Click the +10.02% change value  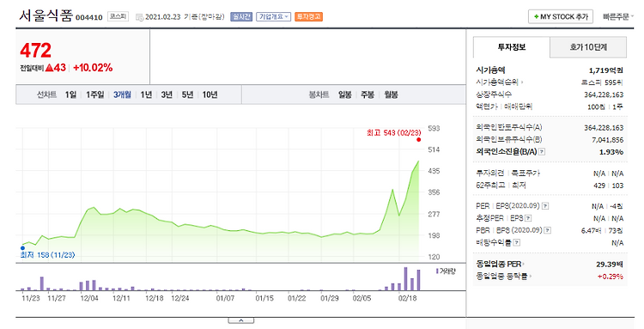[93, 68]
